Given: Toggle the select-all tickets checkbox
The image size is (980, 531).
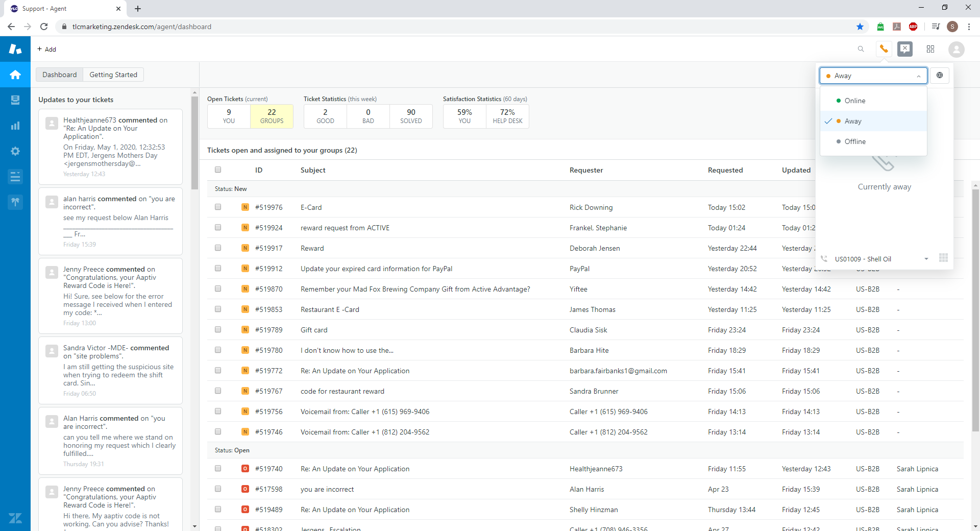Looking at the screenshot, I should pyautogui.click(x=218, y=170).
